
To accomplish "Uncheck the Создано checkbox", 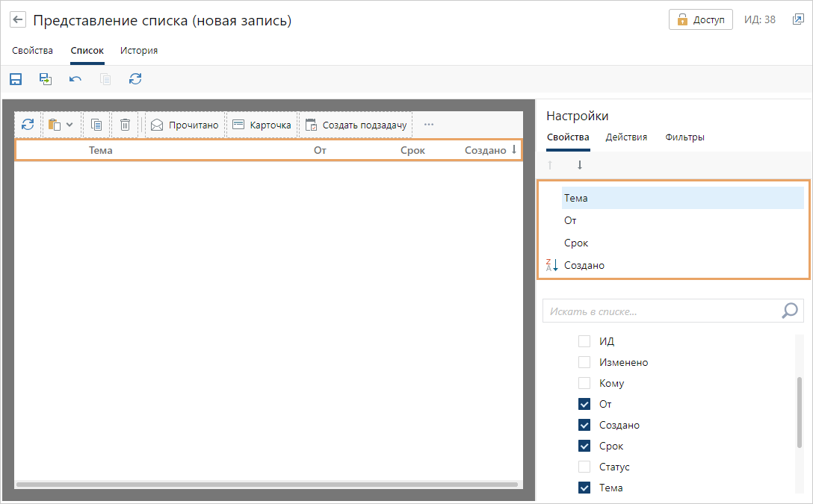I will point(584,425).
